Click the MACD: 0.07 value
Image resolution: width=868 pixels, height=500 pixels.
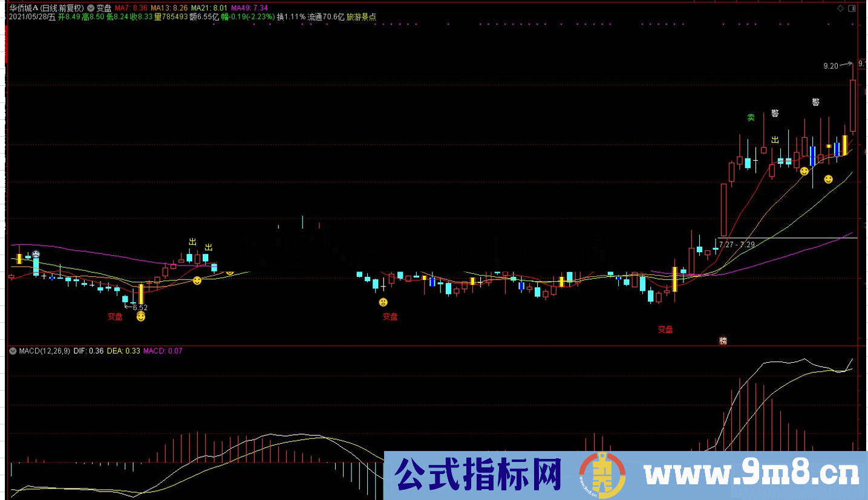(x=163, y=351)
